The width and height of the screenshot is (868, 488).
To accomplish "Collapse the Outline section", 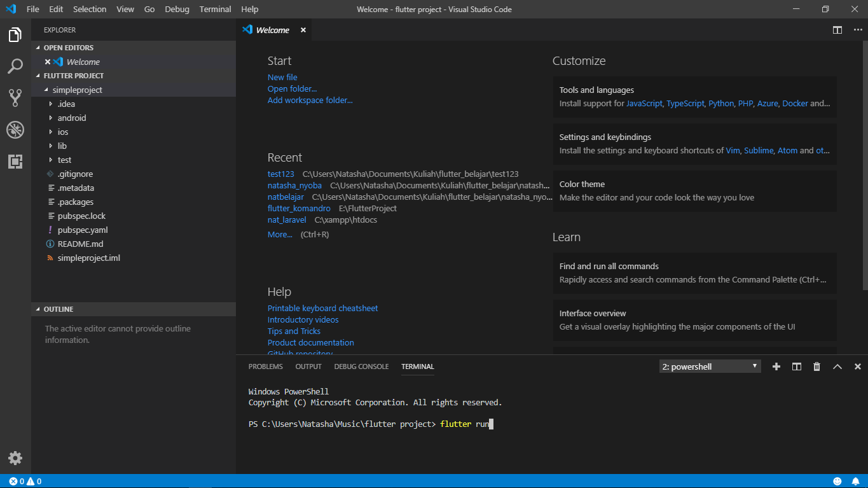I will [134, 309].
